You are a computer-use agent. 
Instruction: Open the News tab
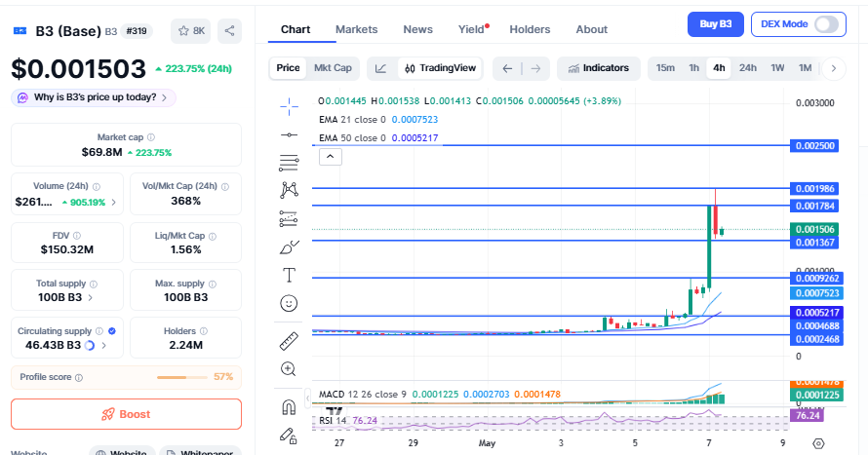(418, 30)
